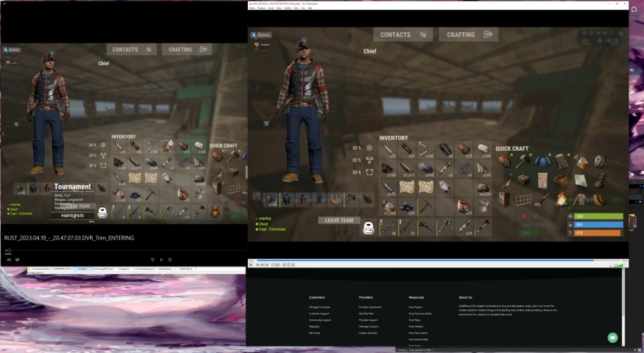
Task: Click the VLC stop playback button
Action: point(262,265)
